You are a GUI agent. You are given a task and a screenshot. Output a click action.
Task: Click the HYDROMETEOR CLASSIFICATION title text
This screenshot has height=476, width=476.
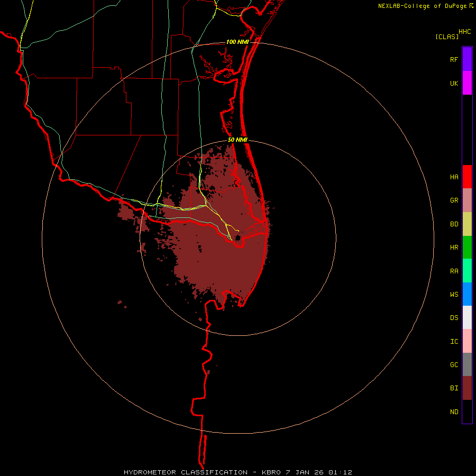coord(186,472)
